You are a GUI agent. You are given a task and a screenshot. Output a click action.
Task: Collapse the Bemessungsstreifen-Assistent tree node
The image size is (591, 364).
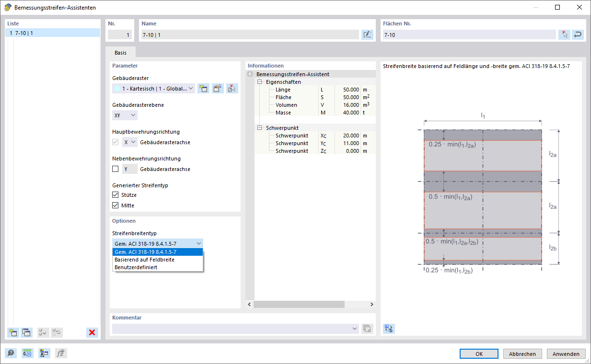pyautogui.click(x=250, y=74)
